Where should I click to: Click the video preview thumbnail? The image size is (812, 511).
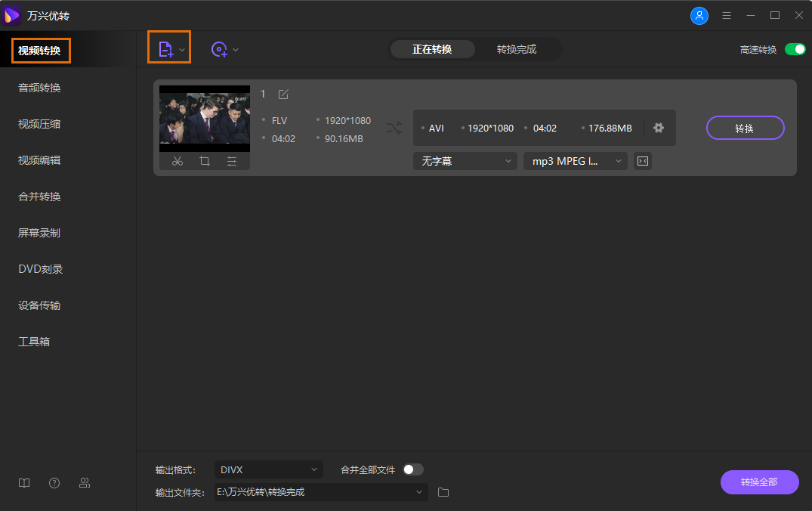[x=204, y=118]
